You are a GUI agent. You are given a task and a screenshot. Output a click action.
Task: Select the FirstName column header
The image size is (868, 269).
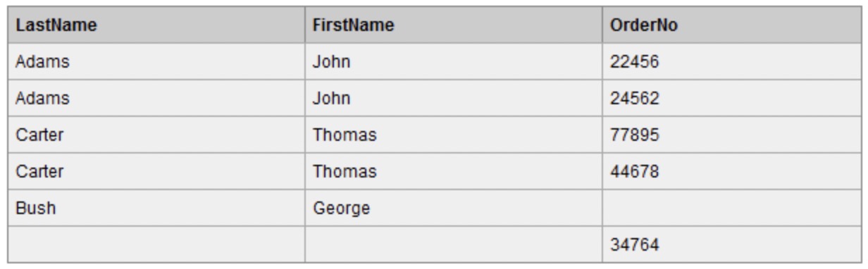click(452, 25)
